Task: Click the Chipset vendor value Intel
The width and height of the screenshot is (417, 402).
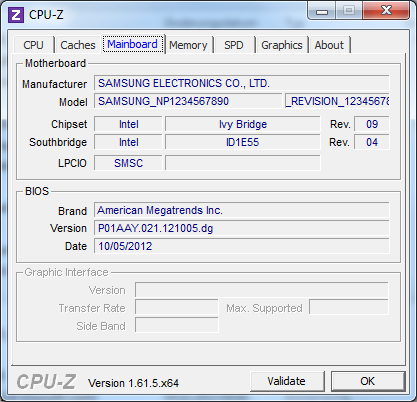Action: click(x=128, y=124)
